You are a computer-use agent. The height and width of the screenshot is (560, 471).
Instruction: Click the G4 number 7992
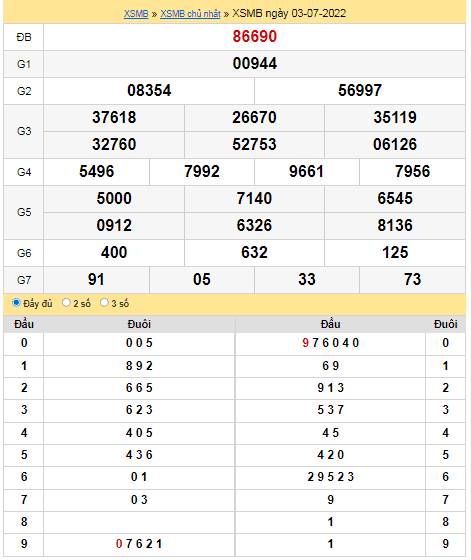coord(202,171)
